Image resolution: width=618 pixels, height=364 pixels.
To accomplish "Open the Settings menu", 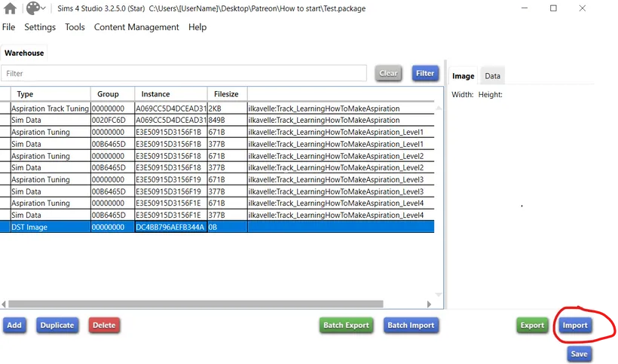I will 40,27.
